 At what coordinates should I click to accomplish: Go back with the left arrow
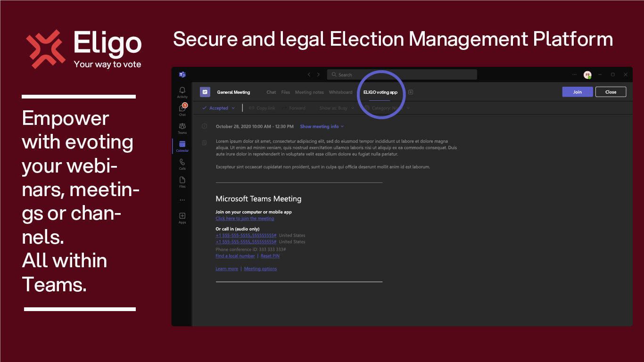click(309, 74)
